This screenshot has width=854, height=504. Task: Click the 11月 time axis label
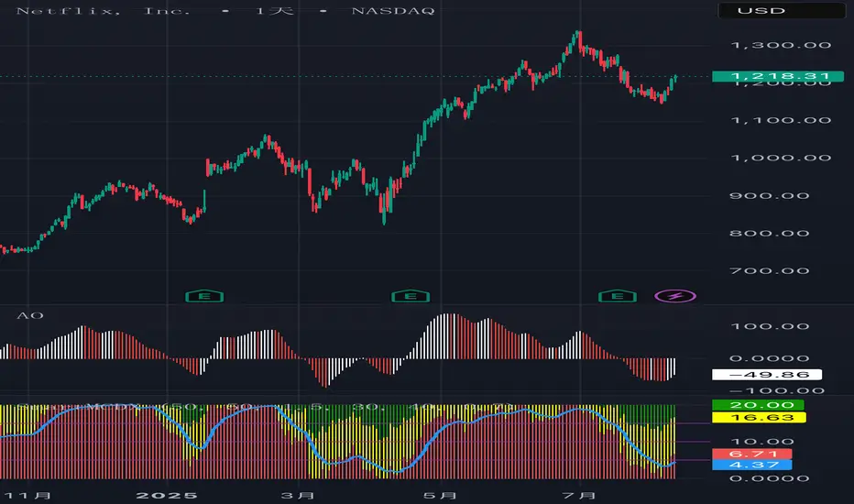[x=27, y=495]
